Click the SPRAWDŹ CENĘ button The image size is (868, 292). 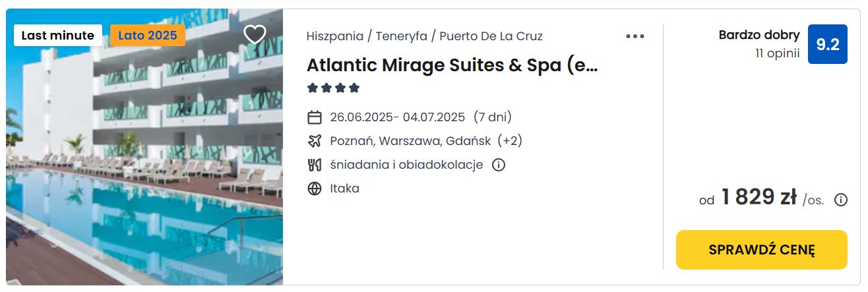pos(762,250)
